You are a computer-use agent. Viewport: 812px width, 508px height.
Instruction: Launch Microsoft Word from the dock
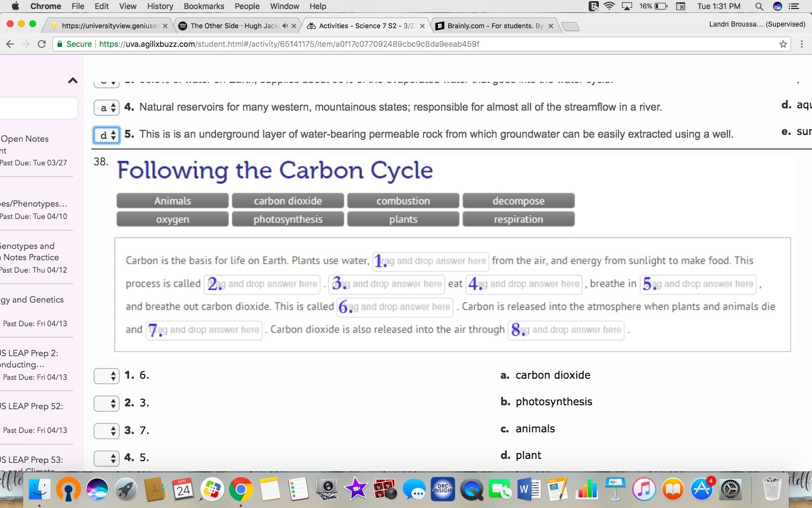tap(529, 489)
